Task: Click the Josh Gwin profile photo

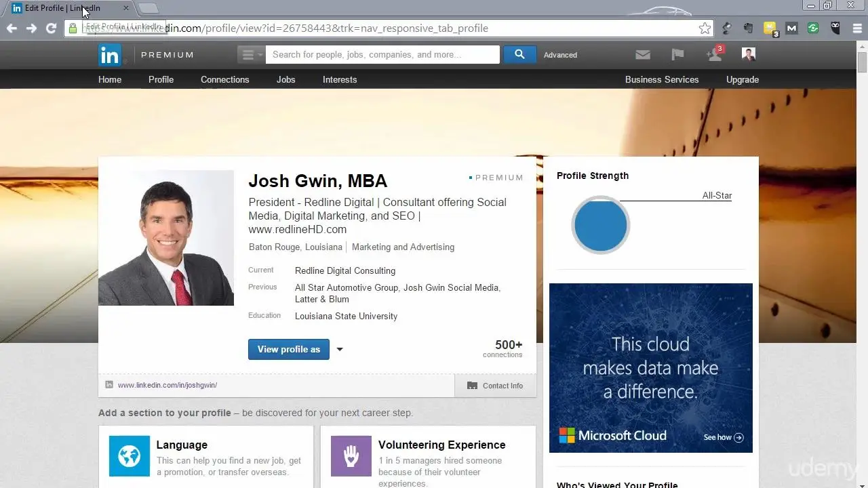Action: click(x=166, y=238)
